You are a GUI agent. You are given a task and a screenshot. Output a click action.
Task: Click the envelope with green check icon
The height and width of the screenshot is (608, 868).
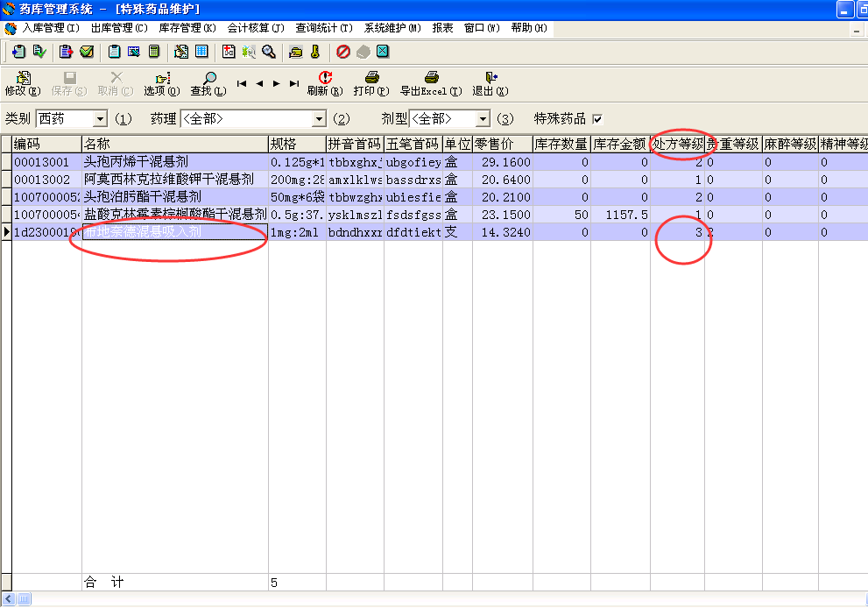coord(87,52)
